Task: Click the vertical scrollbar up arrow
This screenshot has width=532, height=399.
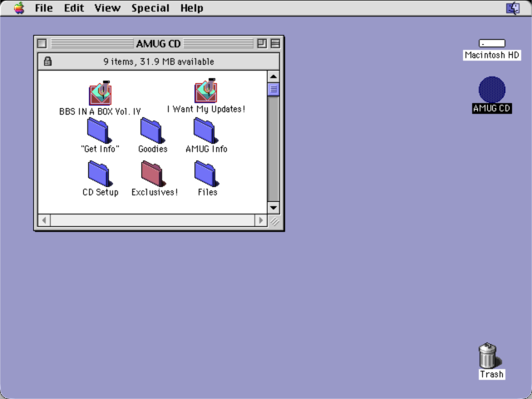Action: (273, 76)
